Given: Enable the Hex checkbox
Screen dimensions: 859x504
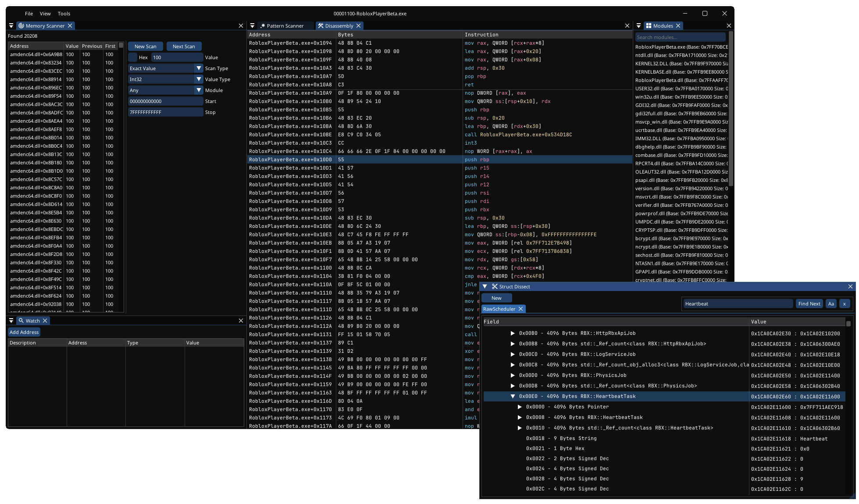Looking at the screenshot, I should coord(133,57).
